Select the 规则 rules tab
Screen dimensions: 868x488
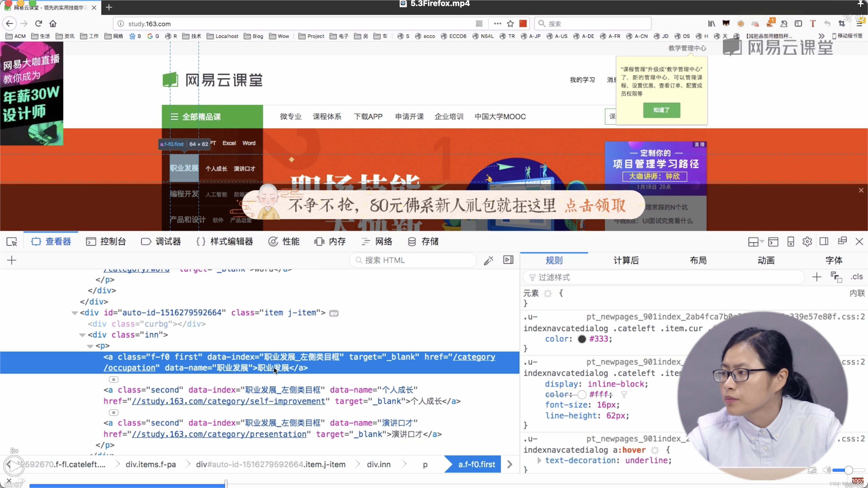click(554, 260)
